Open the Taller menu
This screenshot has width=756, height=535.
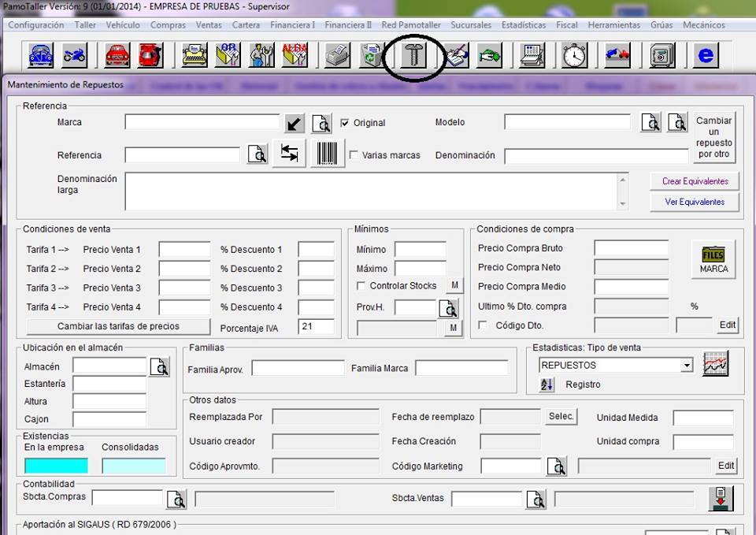point(85,25)
